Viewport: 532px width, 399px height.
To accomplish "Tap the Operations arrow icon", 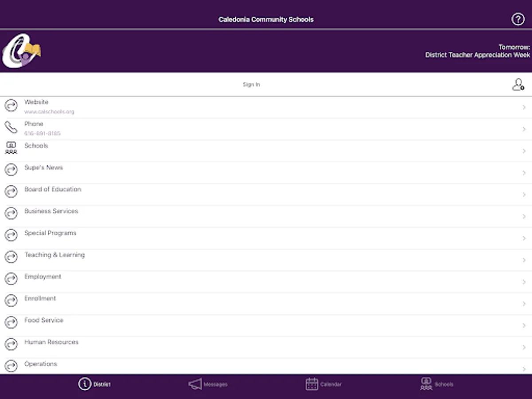I will 11,366.
